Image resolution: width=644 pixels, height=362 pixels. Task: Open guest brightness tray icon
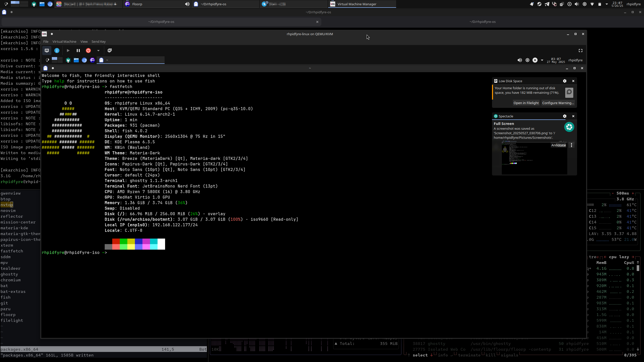point(527,60)
